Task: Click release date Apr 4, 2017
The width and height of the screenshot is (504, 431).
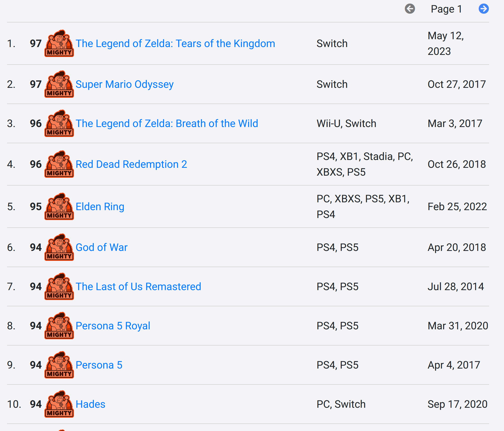Action: point(454,365)
